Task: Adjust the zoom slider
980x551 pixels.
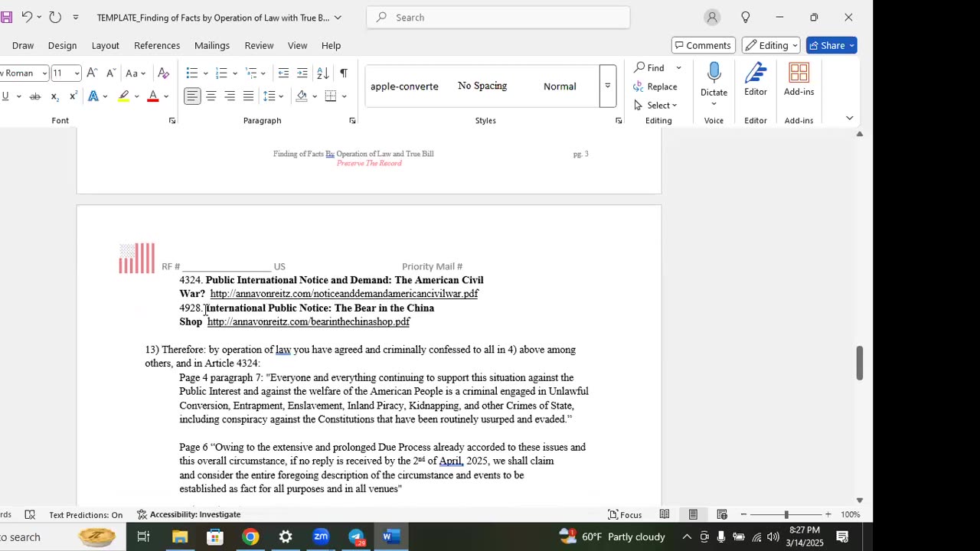Action: (786, 514)
